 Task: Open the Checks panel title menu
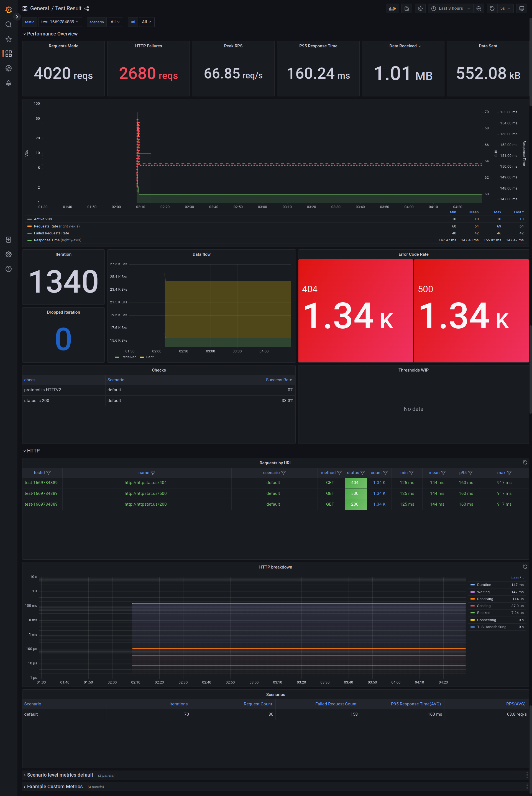(159, 370)
